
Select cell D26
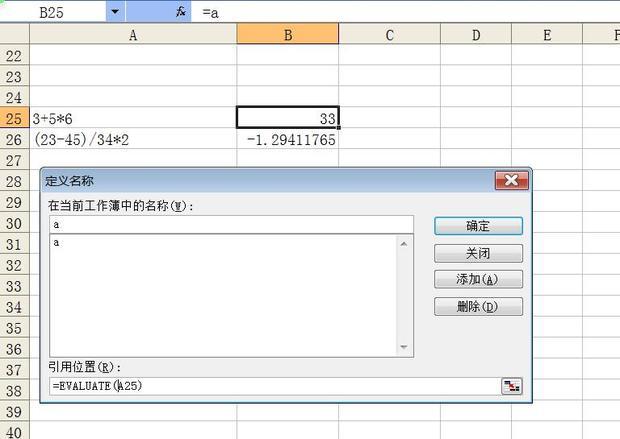476,139
